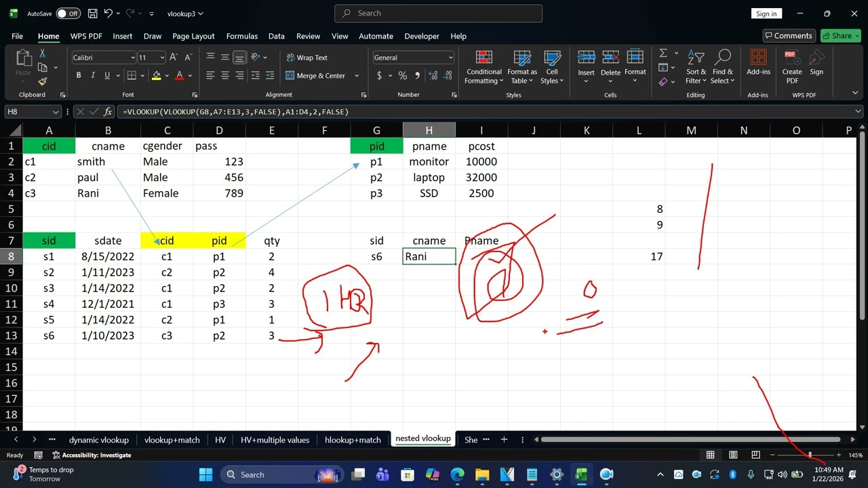This screenshot has width=868, height=488.
Task: Click Accessibility: Investigate in status bar
Action: click(x=92, y=455)
